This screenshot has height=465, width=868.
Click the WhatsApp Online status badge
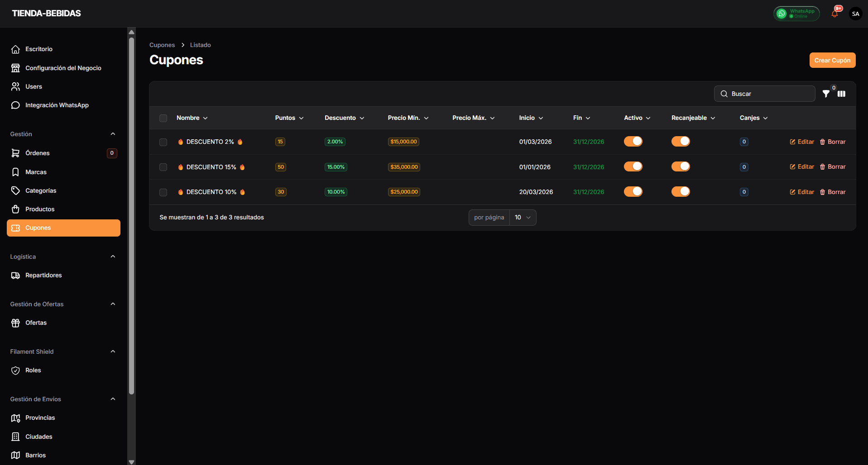[796, 14]
